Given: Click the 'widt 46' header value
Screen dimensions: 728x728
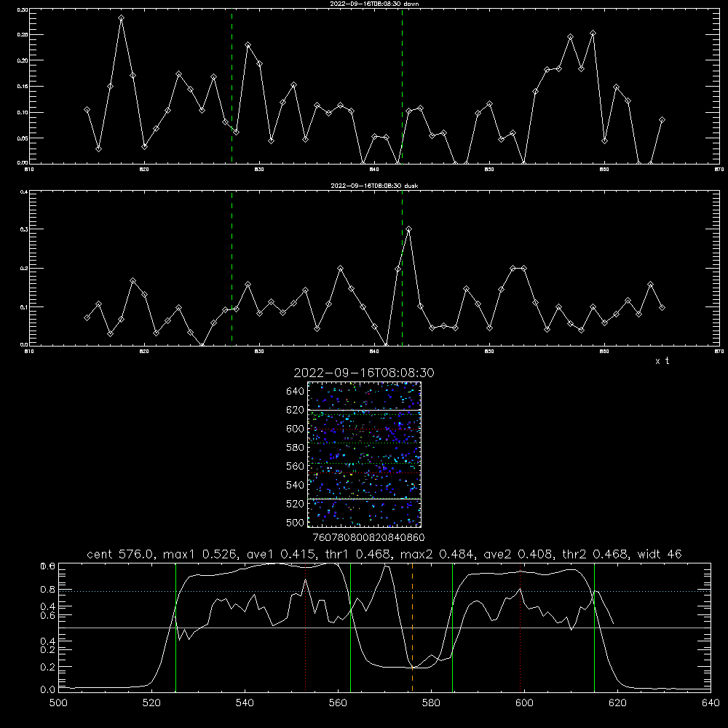Looking at the screenshot, I should pos(660,554).
